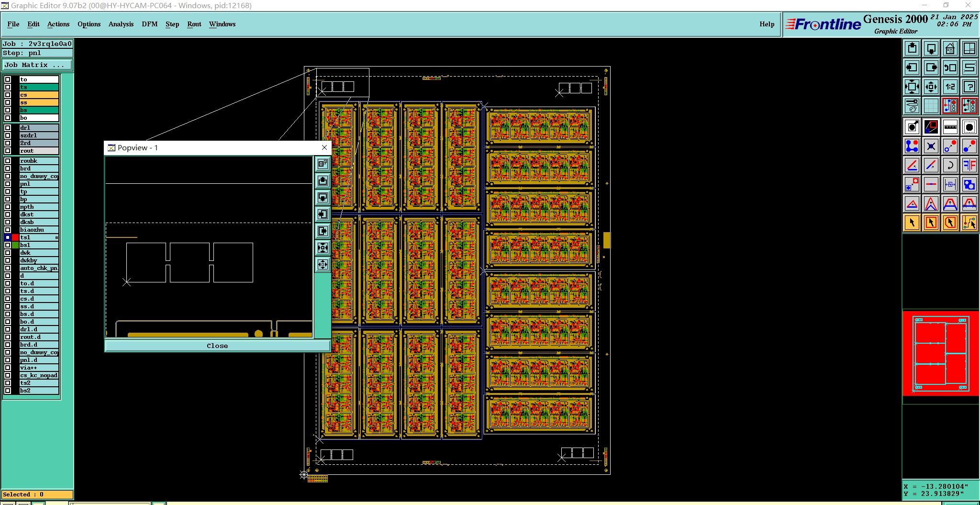
Task: Toggle the checkbox for layer ts1
Action: pos(8,237)
